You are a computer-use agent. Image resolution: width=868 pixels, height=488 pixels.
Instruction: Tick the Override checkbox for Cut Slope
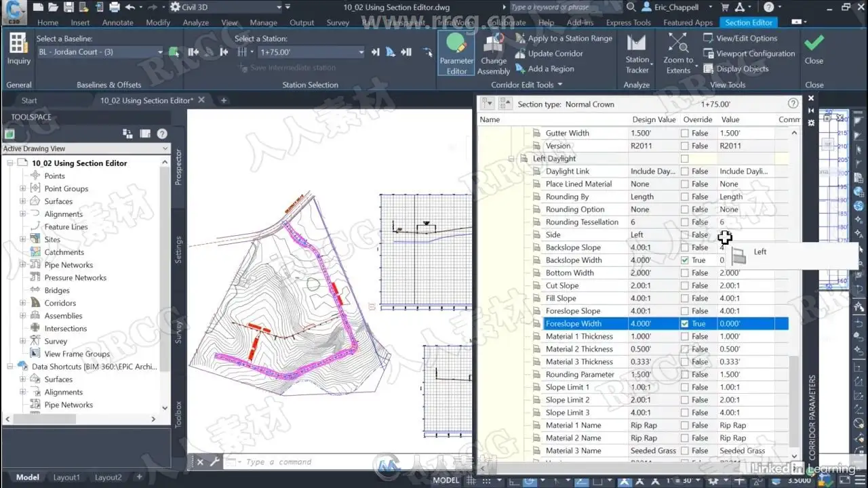(685, 286)
